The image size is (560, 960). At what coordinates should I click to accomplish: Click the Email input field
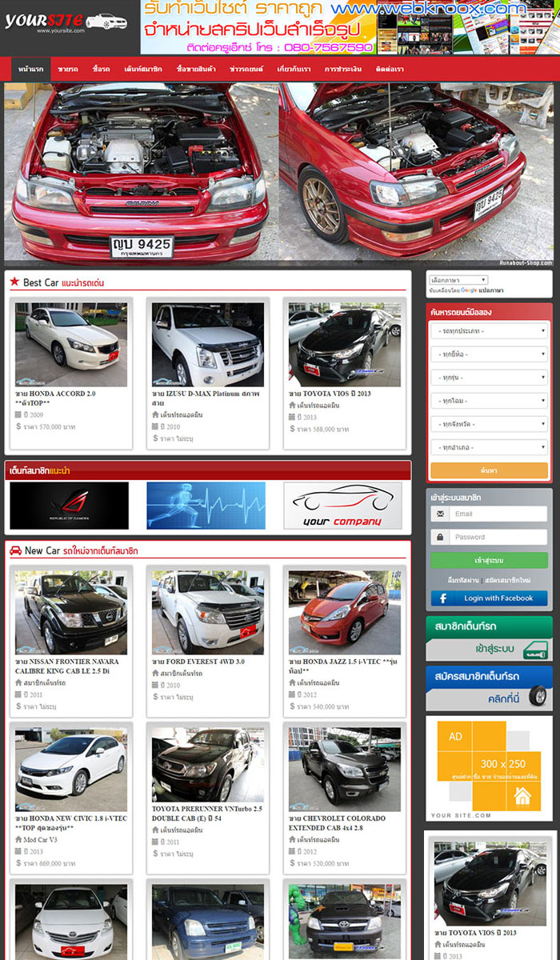pyautogui.click(x=497, y=514)
